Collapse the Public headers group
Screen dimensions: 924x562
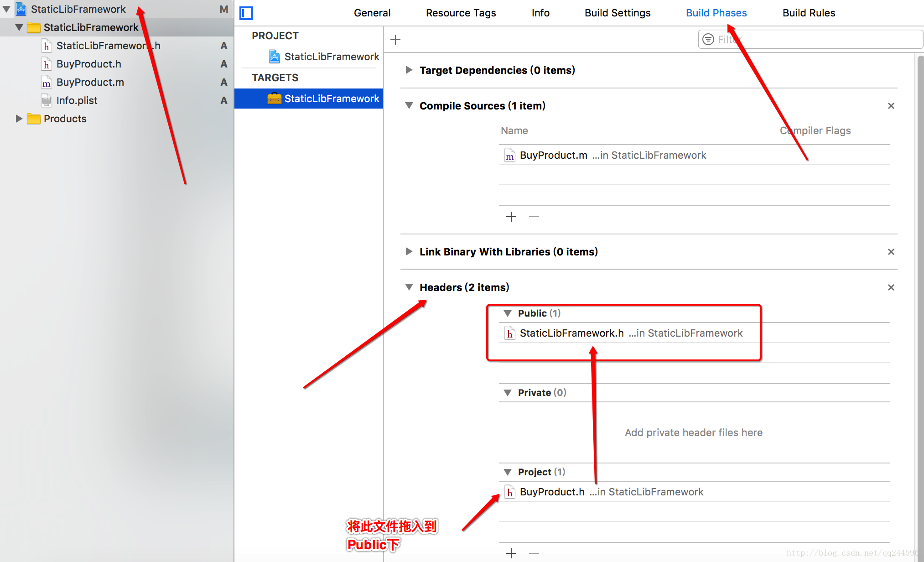507,313
